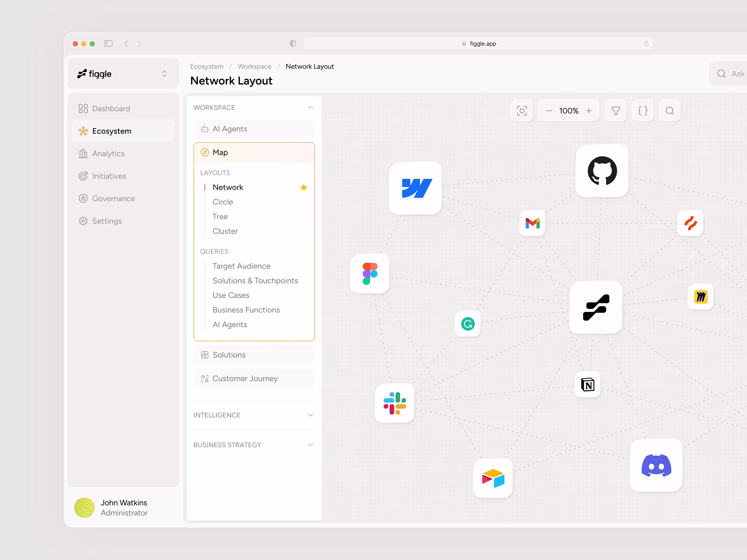Viewport: 747px width, 560px height.
Task: Switch to the Cluster layout
Action: [x=225, y=231]
